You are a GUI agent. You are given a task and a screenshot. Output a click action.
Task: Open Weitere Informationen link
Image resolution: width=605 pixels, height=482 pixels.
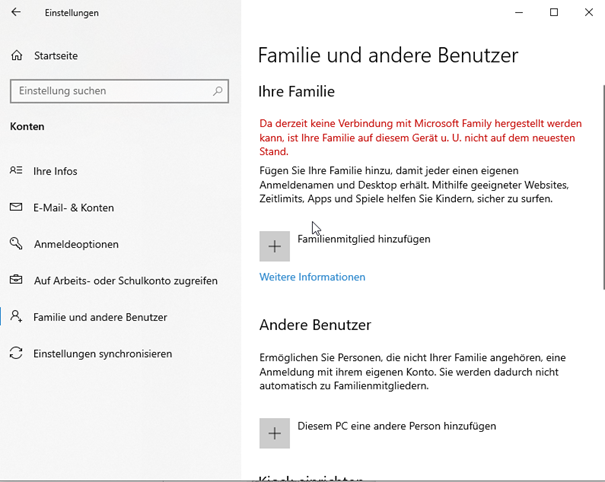click(312, 277)
